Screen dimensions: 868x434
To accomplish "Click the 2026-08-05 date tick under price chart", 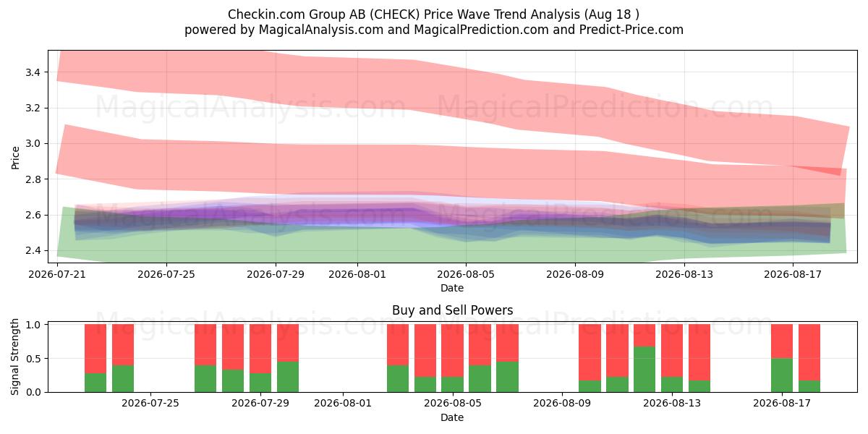I will [466, 274].
